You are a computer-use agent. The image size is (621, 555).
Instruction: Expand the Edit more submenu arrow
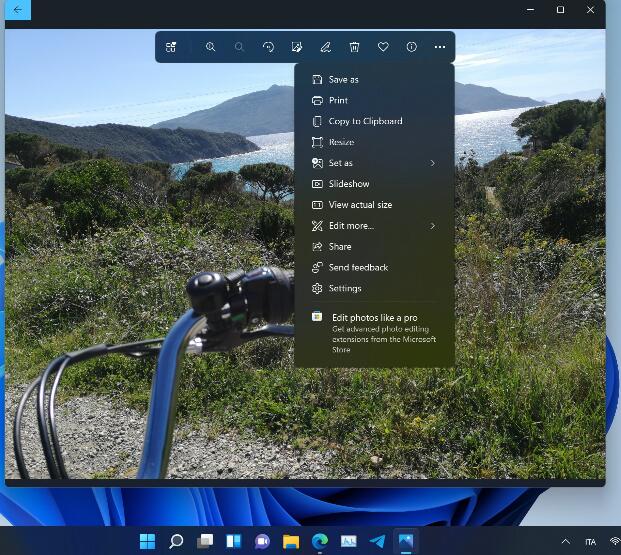pos(432,226)
